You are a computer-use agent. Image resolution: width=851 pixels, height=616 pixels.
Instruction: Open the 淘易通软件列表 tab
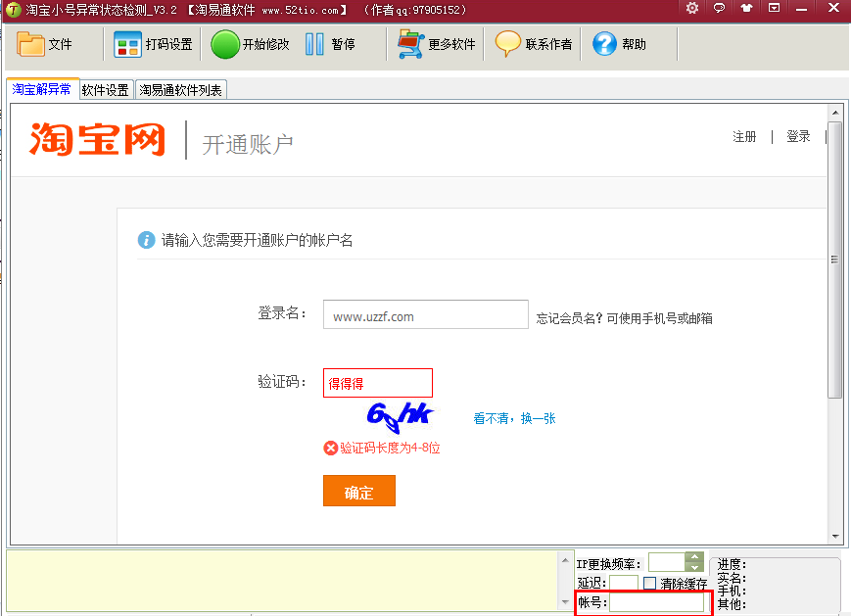click(x=181, y=90)
